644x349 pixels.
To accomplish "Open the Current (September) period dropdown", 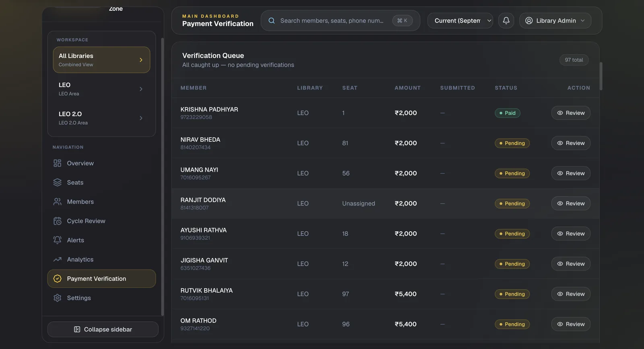I will coord(460,21).
